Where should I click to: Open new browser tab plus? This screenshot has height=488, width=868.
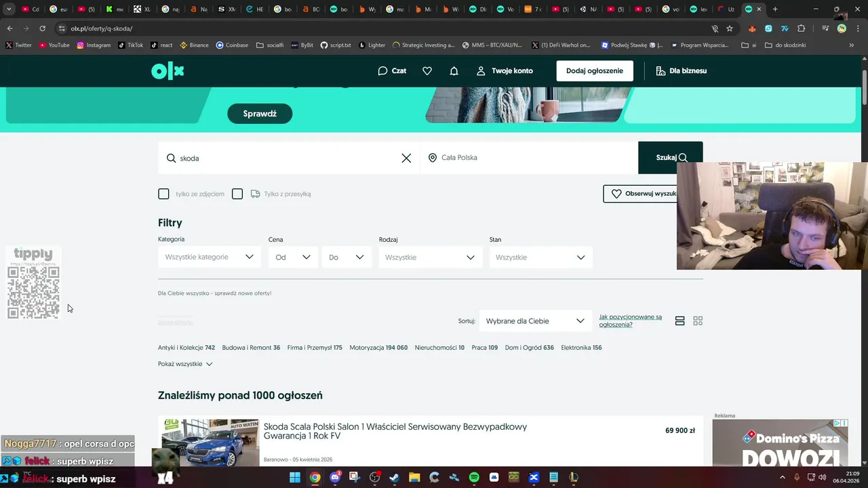point(775,9)
